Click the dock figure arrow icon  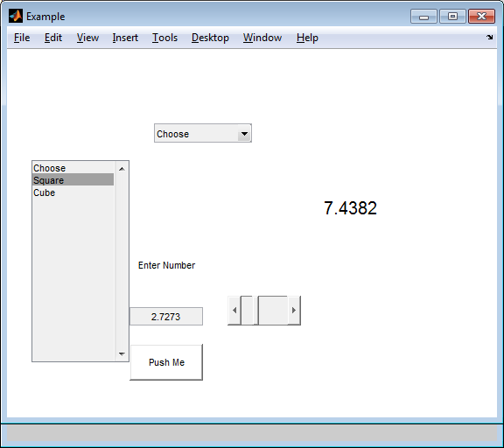(x=489, y=38)
